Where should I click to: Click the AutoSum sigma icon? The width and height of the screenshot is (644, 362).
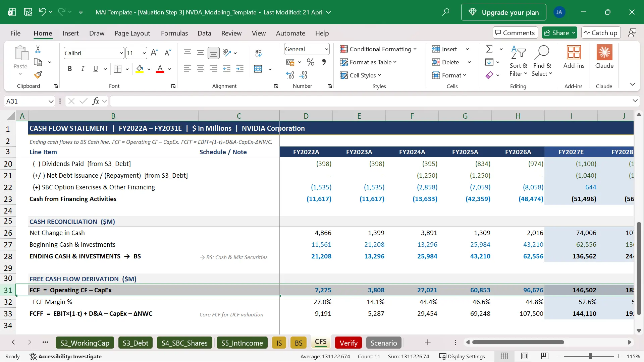[x=489, y=49]
